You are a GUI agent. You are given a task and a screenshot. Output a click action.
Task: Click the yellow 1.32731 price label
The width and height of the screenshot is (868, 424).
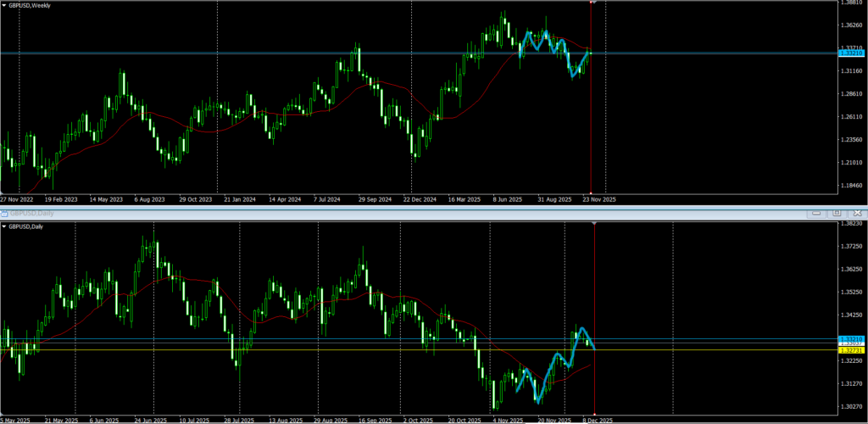(850, 350)
